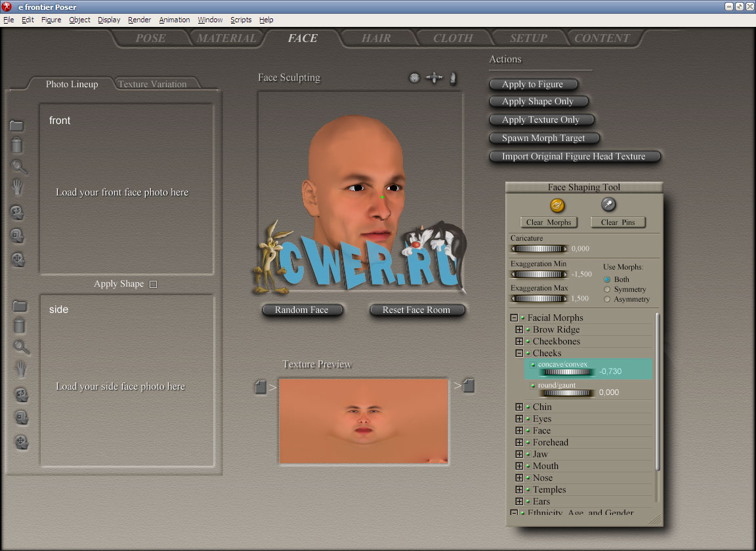
Task: Select the Symmetry radio button
Action: 607,289
